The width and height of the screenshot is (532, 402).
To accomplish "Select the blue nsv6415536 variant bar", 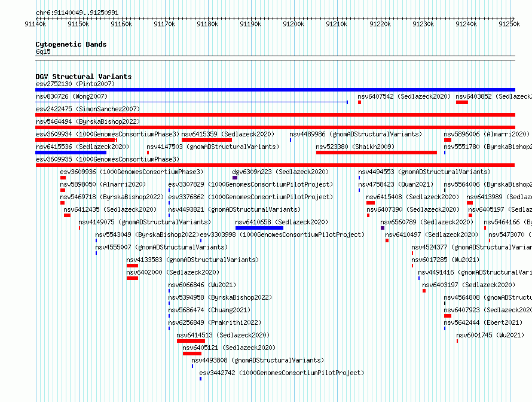I will click(x=71, y=153).
